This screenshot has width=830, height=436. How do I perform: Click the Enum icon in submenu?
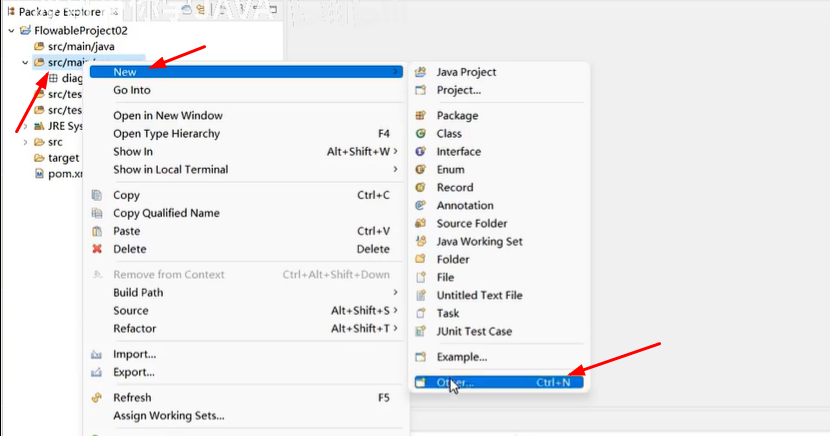coord(421,170)
